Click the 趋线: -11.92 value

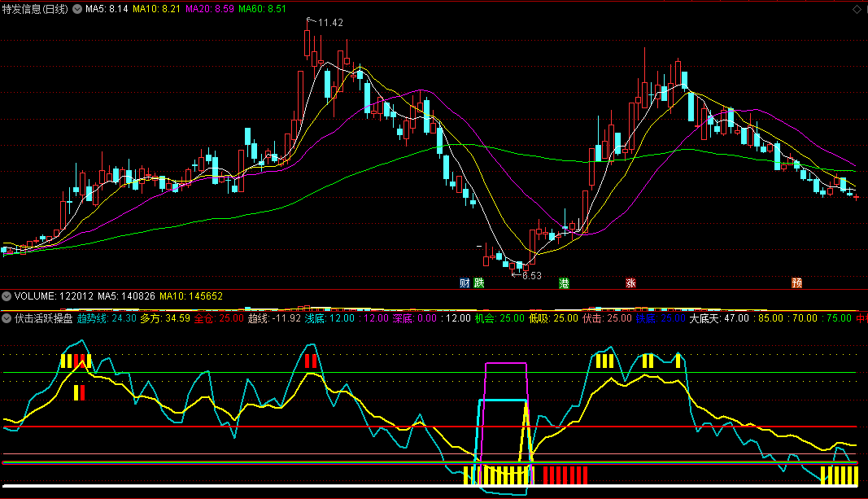274,318
